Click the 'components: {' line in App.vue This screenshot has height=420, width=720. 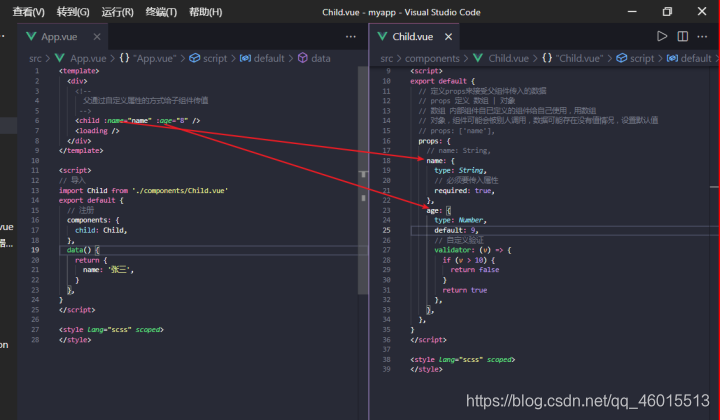[93, 220]
